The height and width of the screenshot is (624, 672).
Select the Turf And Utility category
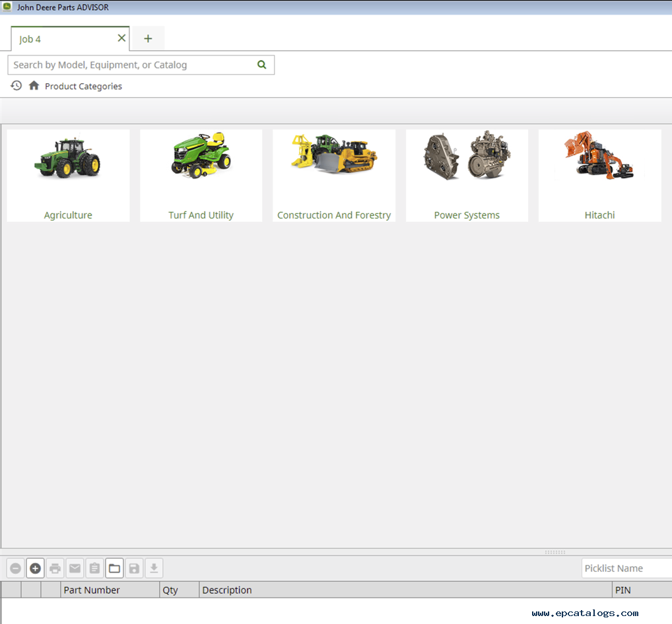coord(201,176)
